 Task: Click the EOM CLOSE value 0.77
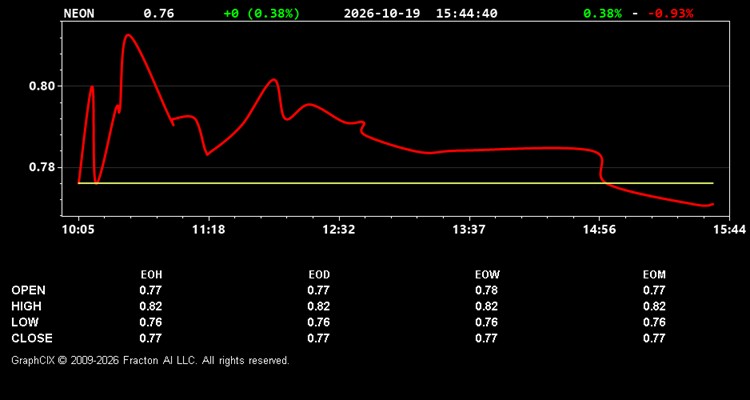click(x=654, y=338)
